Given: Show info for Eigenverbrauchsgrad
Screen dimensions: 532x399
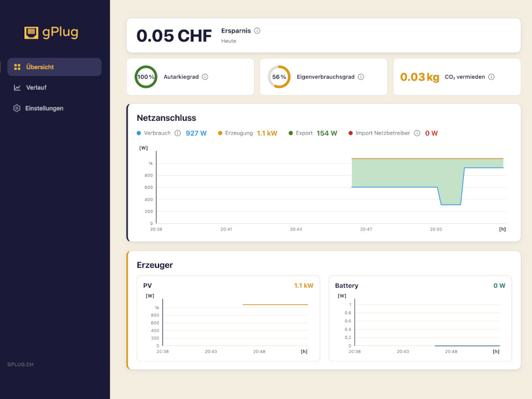Looking at the screenshot, I should (361, 76).
